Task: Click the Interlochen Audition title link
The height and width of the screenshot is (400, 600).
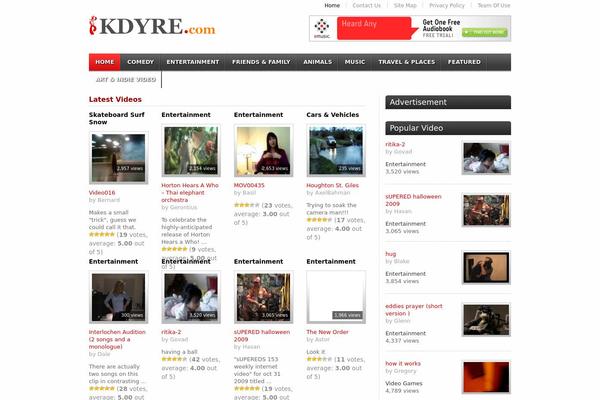Action: pyautogui.click(x=117, y=339)
